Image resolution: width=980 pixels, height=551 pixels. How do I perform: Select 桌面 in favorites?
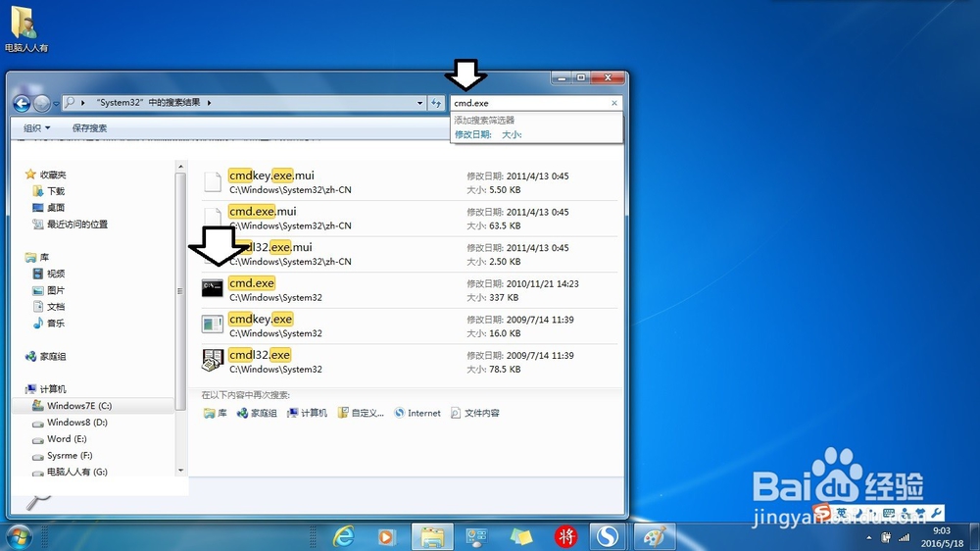click(x=56, y=208)
